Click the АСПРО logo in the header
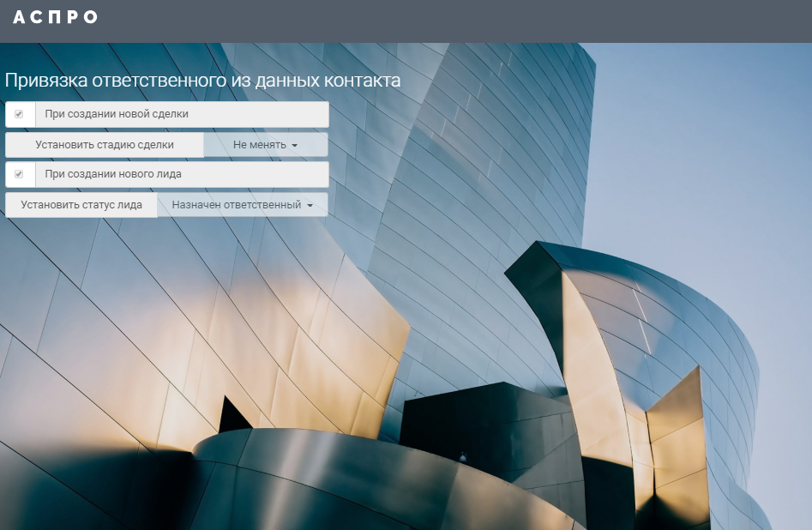 point(55,17)
